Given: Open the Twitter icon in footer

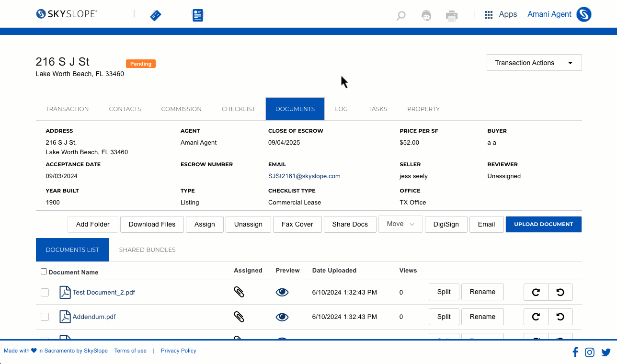Looking at the screenshot, I should tap(606, 353).
